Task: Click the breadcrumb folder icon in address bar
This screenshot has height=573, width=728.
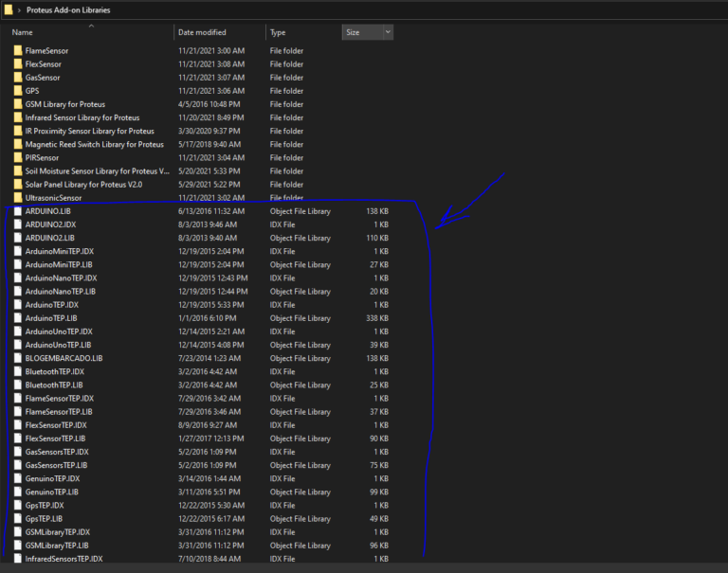Action: [x=7, y=9]
